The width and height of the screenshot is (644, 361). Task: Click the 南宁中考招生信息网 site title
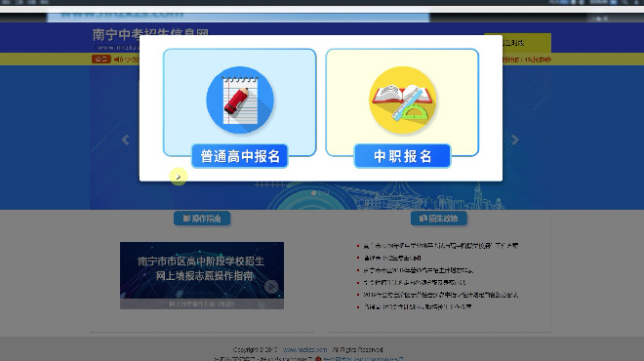(150, 34)
